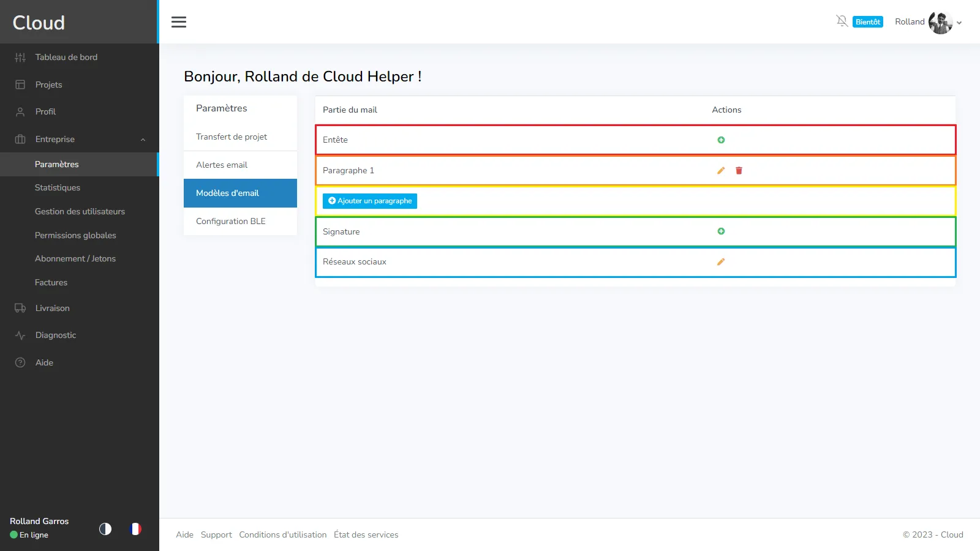Delete Paragraphe 1 using the trash icon
980x551 pixels.
pos(739,171)
